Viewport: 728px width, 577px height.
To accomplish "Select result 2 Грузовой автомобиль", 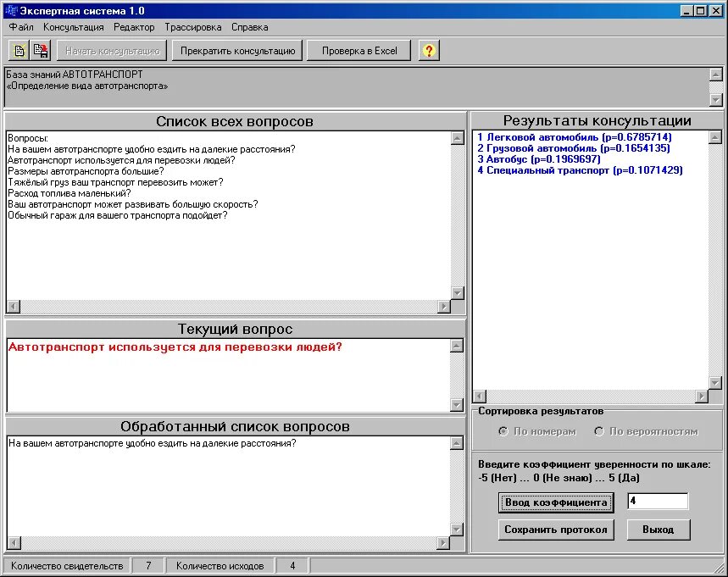I will pos(574,148).
